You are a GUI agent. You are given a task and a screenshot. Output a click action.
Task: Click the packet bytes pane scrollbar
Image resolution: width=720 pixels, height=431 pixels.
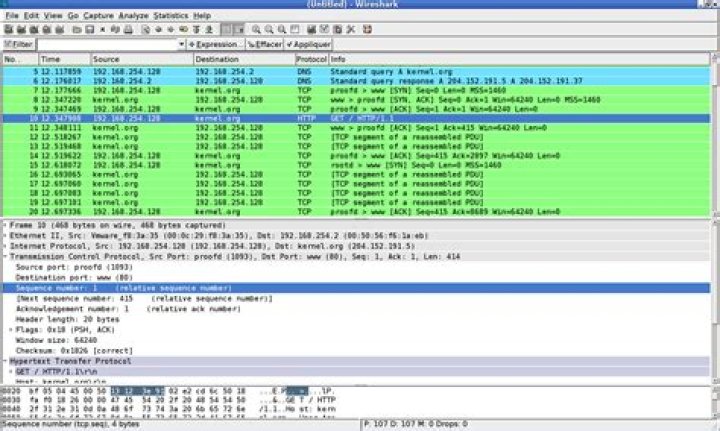point(715,402)
